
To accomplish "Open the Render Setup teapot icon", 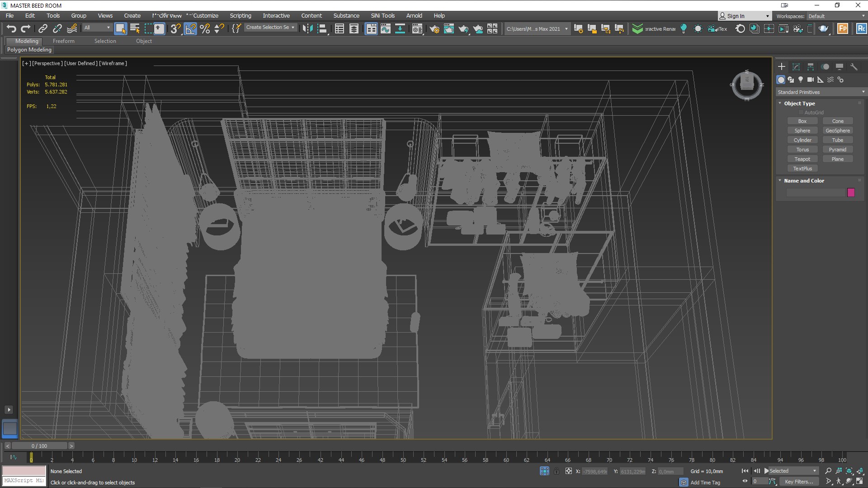I will click(x=434, y=29).
